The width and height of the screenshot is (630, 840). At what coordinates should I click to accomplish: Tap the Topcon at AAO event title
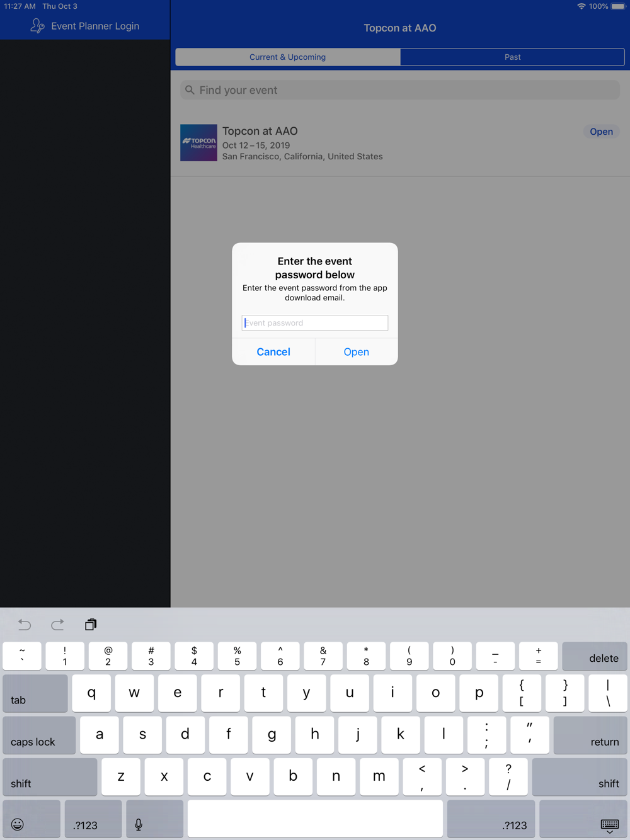(x=260, y=131)
